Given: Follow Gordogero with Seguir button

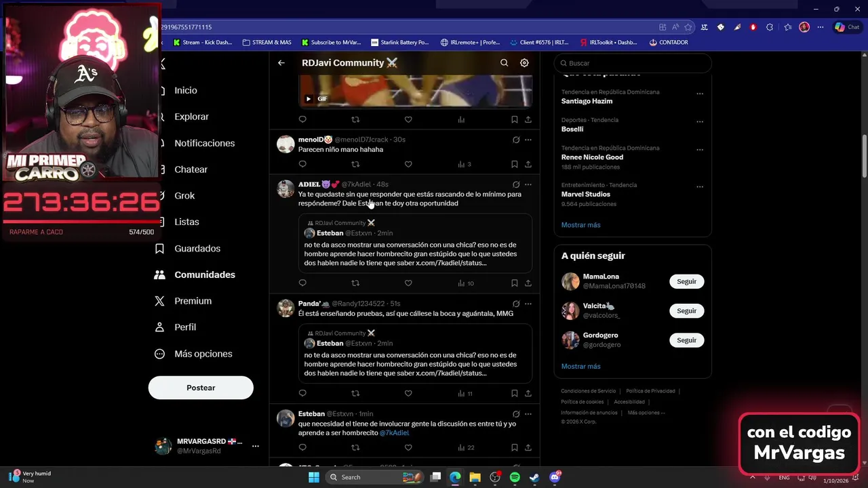Looking at the screenshot, I should (686, 340).
